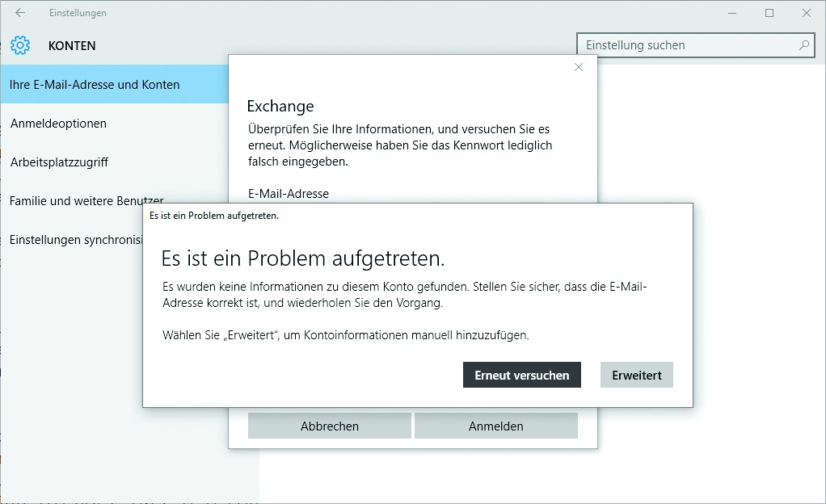826x504 pixels.
Task: Click the Erweitert button
Action: (x=637, y=375)
